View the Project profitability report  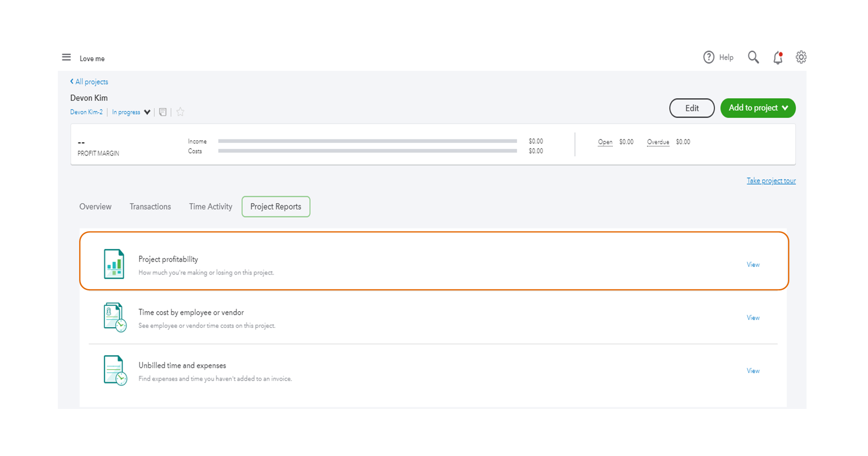pyautogui.click(x=752, y=264)
